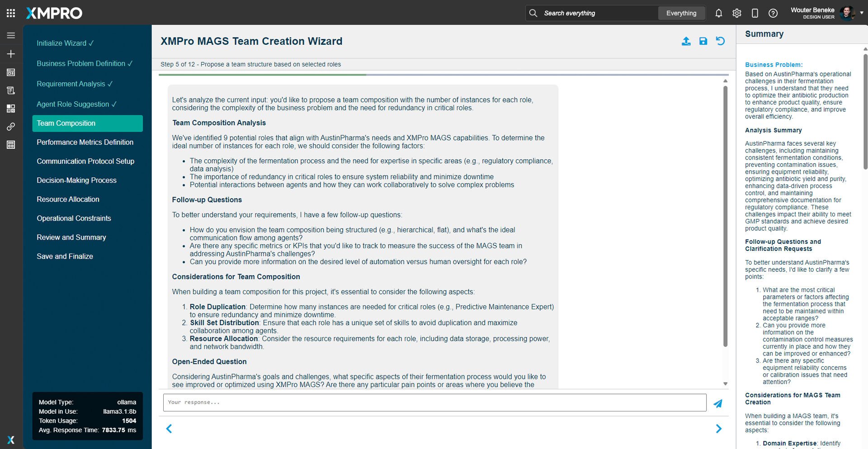
Task: Open the Review and Summary step
Action: point(71,237)
